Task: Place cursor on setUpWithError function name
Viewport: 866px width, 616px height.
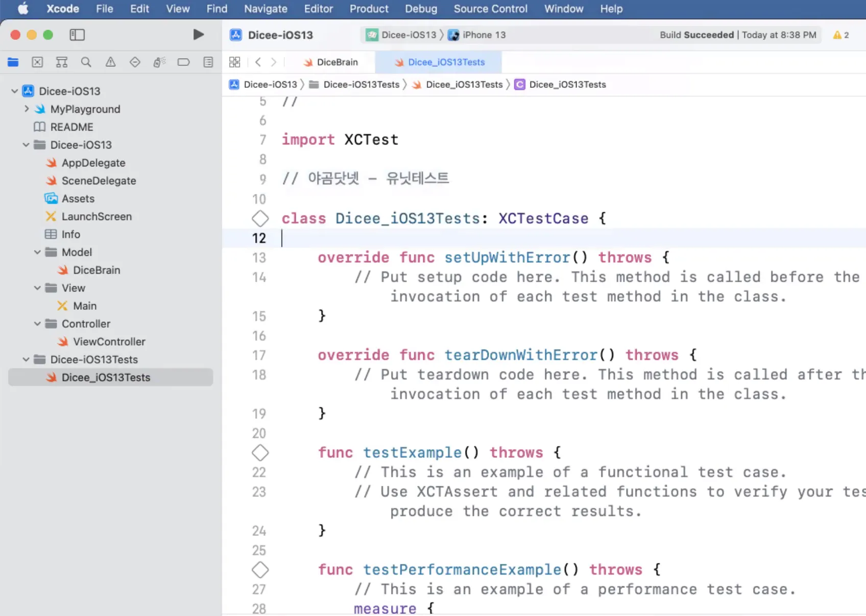Action: click(x=507, y=258)
